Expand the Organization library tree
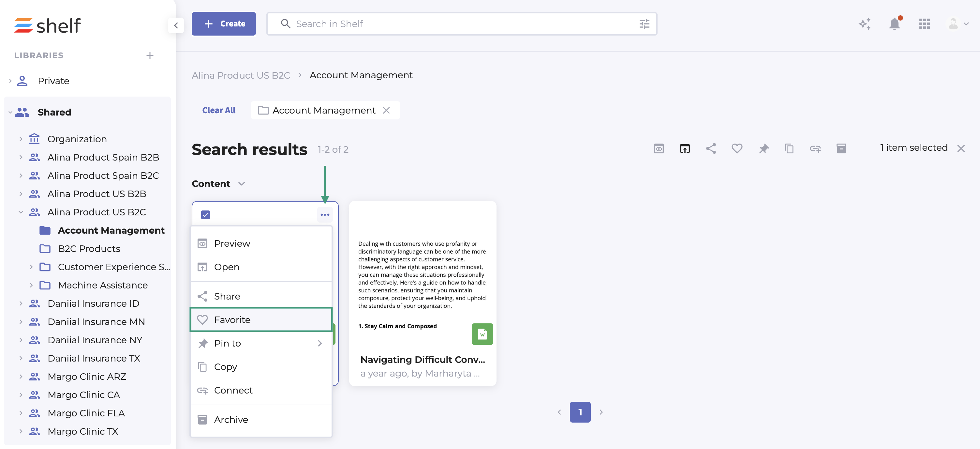Screen dimensions: 980x449 (21, 139)
